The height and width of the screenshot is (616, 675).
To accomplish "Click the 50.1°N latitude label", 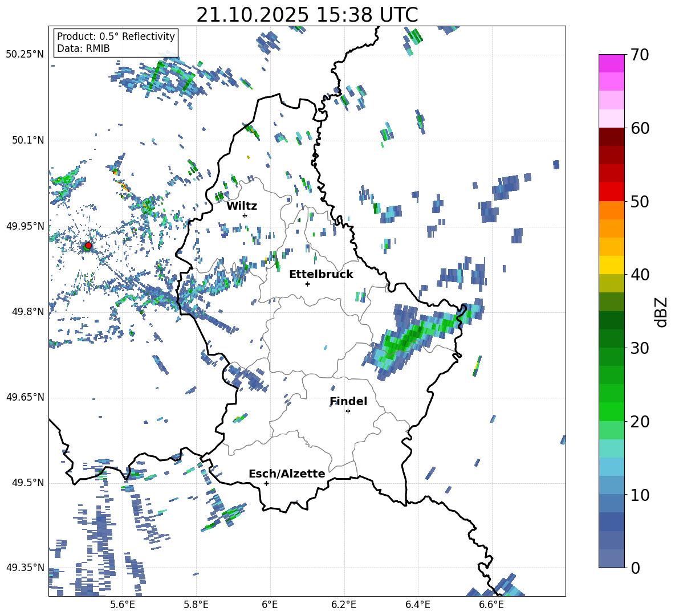I will coord(28,141).
